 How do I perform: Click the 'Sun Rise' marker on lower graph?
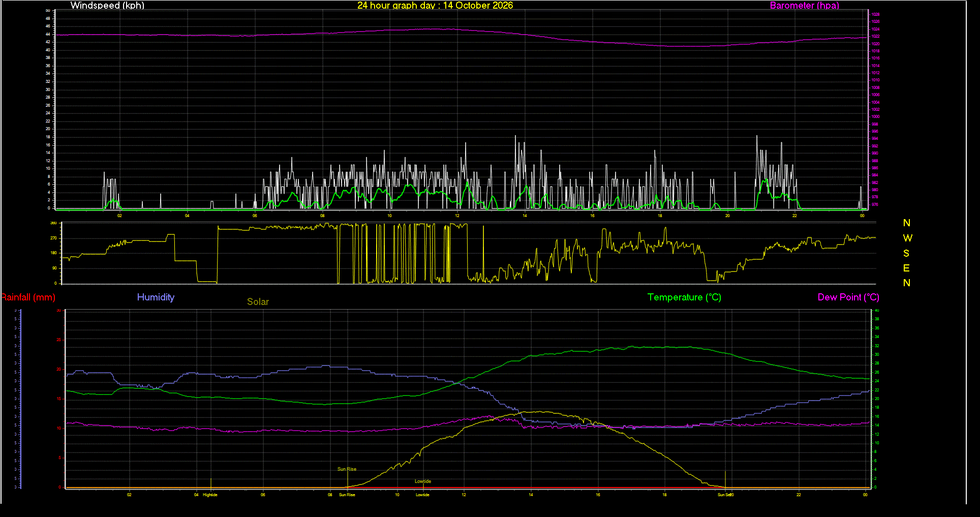347,469
